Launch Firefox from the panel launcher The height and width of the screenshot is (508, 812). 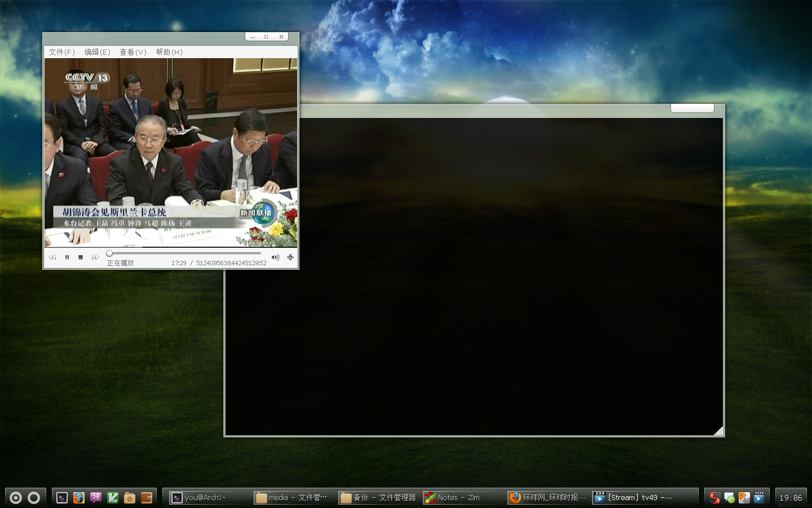tap(79, 497)
